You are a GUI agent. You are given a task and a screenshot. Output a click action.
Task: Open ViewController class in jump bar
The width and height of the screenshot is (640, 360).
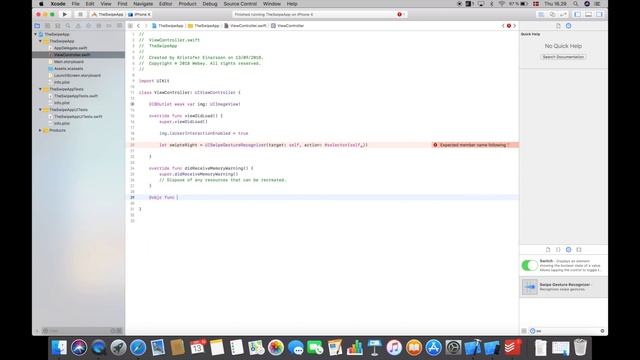(x=287, y=26)
